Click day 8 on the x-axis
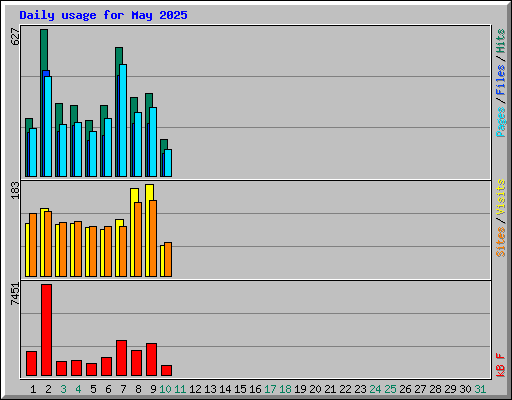The image size is (512, 400). coord(138,389)
